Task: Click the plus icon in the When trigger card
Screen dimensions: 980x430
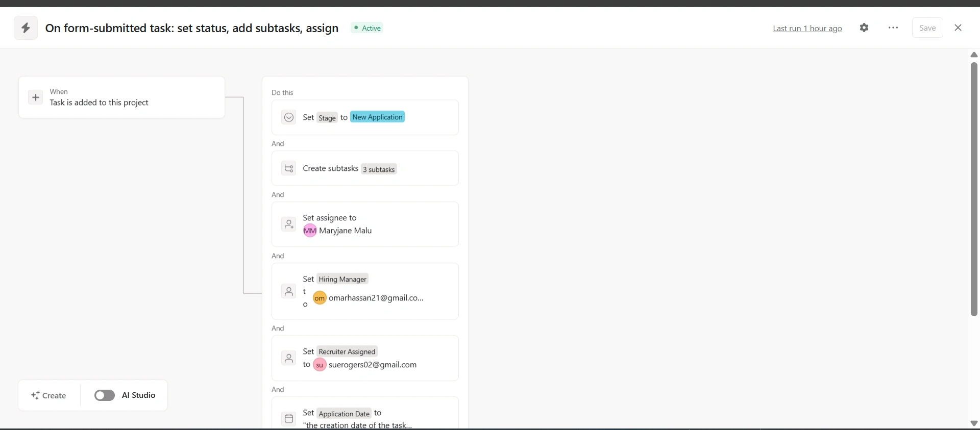Action: click(x=36, y=97)
